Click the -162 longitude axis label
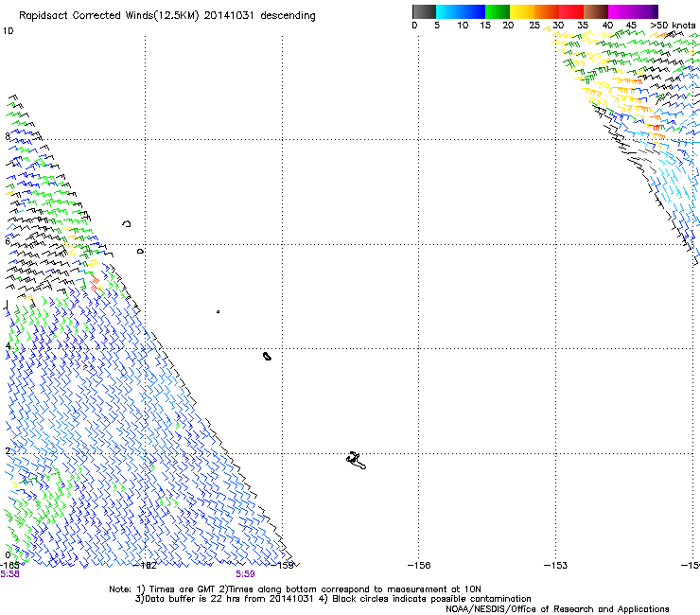 [146, 566]
